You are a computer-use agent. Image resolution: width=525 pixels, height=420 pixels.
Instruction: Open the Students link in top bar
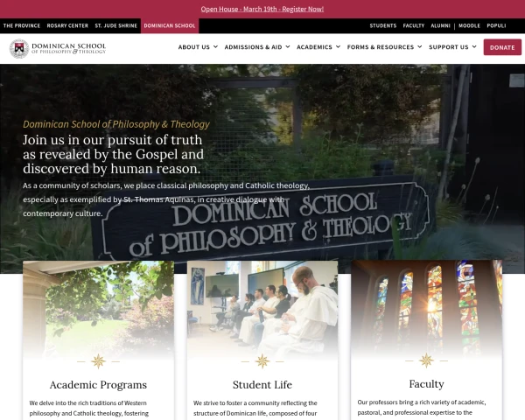[383, 25]
